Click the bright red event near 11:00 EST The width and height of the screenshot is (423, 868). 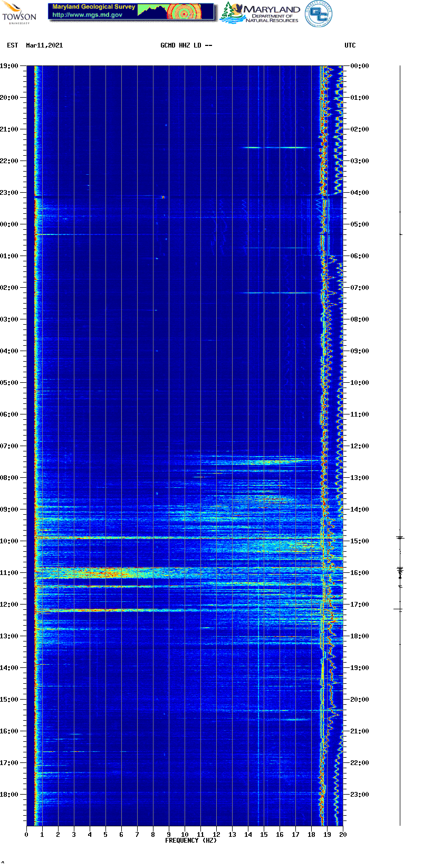pos(105,571)
